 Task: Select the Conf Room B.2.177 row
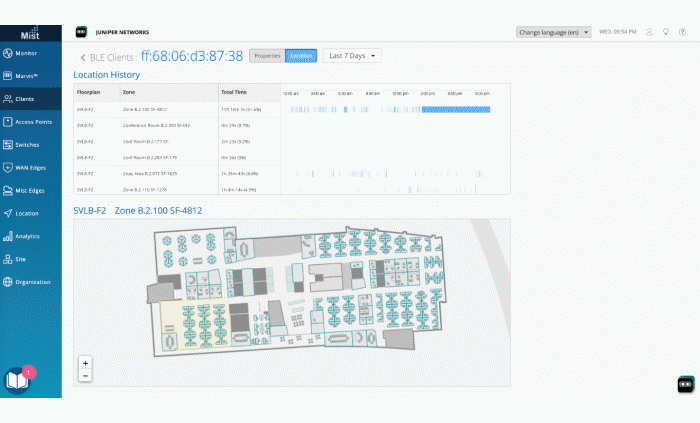coord(292,141)
